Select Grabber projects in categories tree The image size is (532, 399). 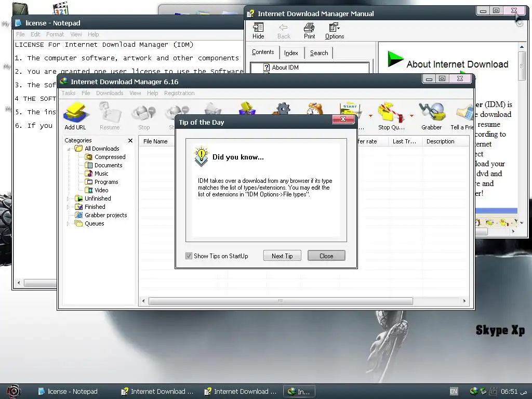pos(105,215)
